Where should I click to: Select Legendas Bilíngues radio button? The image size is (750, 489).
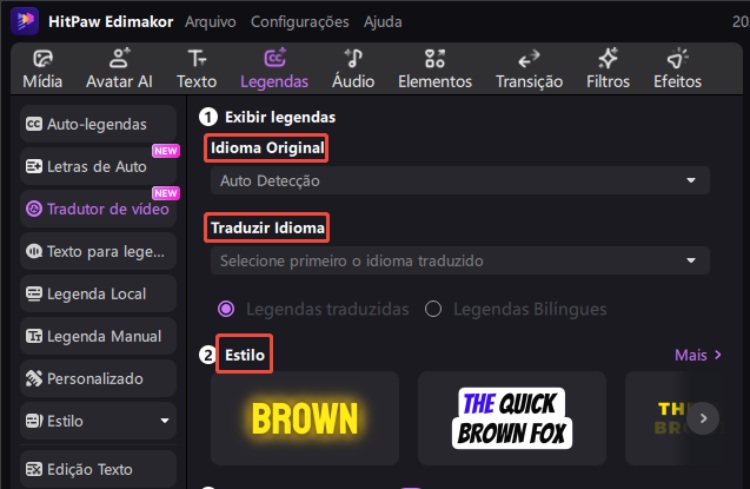click(433, 309)
